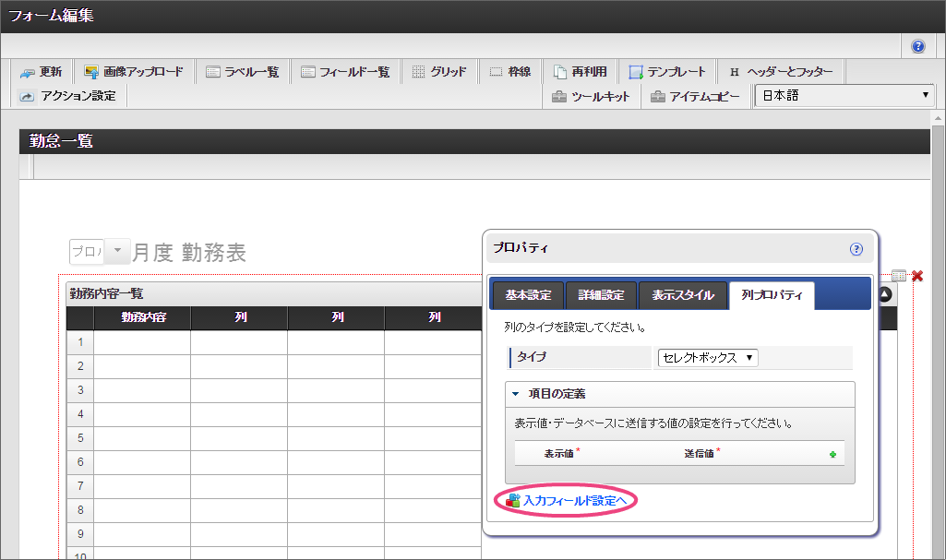Click the 再利用 reuse button
Viewport: 946px width, 560px height.
(x=580, y=72)
